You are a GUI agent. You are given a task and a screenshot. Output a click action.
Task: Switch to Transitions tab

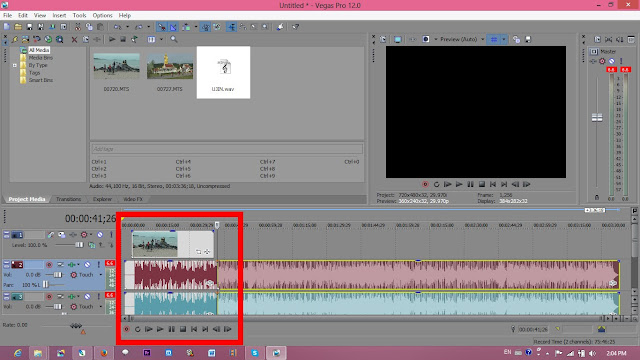(69, 199)
